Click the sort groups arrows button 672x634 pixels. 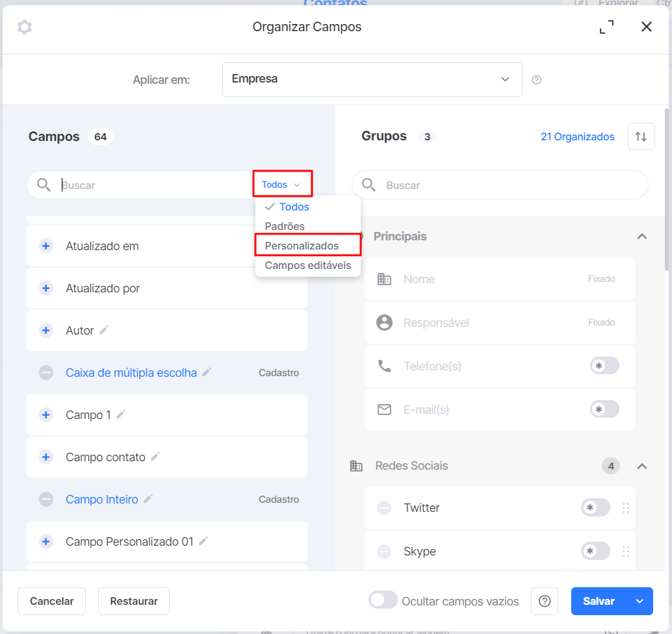click(641, 136)
